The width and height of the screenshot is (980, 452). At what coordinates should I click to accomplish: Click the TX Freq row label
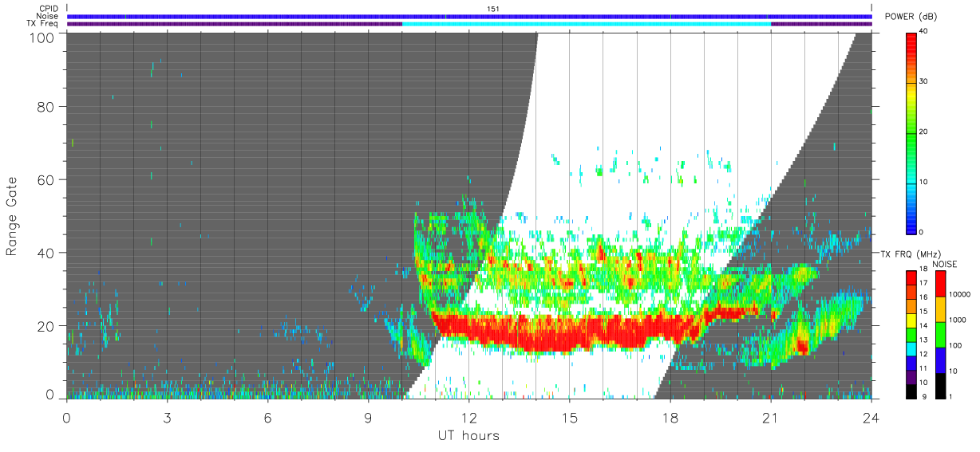pyautogui.click(x=42, y=23)
